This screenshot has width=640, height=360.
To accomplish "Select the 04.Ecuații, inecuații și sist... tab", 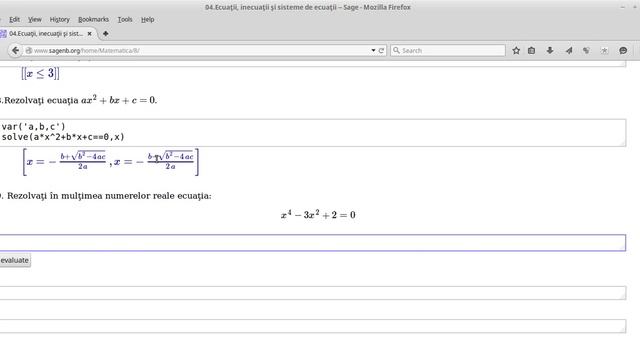I will pyautogui.click(x=46, y=34).
